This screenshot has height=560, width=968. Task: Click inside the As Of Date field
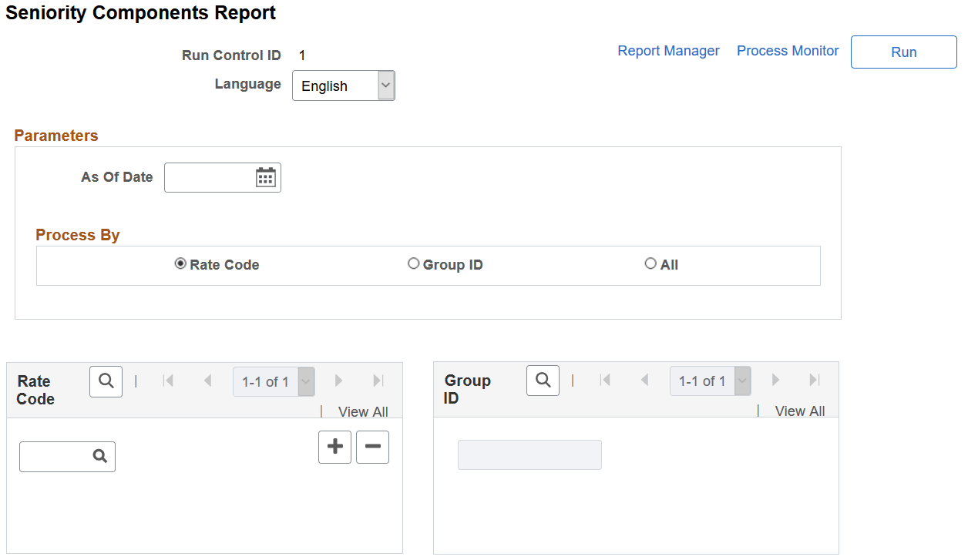tap(208, 177)
